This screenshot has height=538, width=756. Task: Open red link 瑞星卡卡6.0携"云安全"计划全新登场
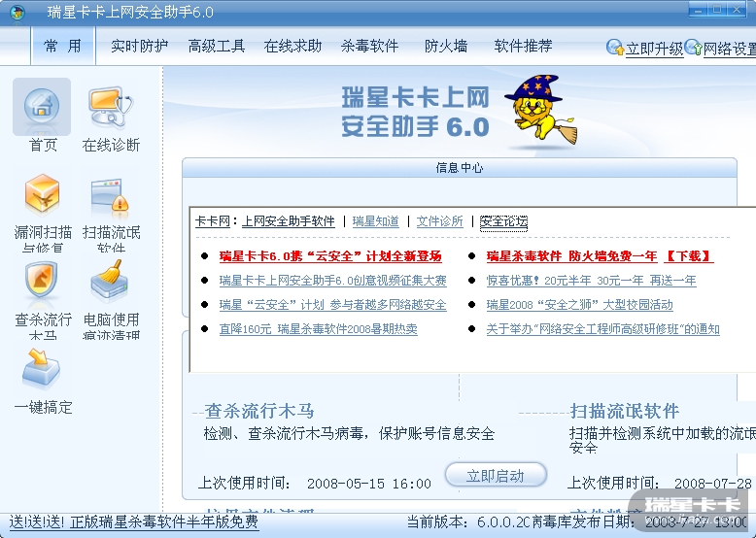click(330, 256)
